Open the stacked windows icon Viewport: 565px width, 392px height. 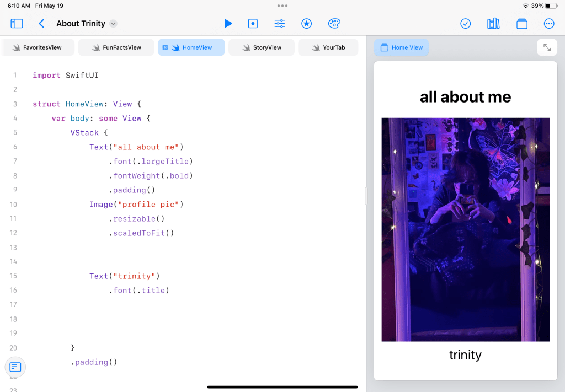(x=521, y=24)
